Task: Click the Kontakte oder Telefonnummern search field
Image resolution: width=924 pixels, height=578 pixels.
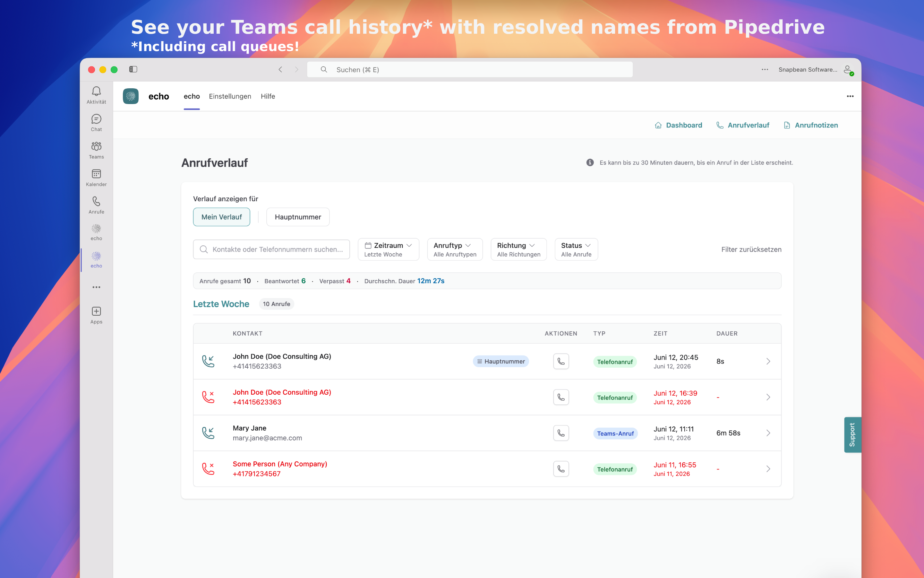Action: 271,249
